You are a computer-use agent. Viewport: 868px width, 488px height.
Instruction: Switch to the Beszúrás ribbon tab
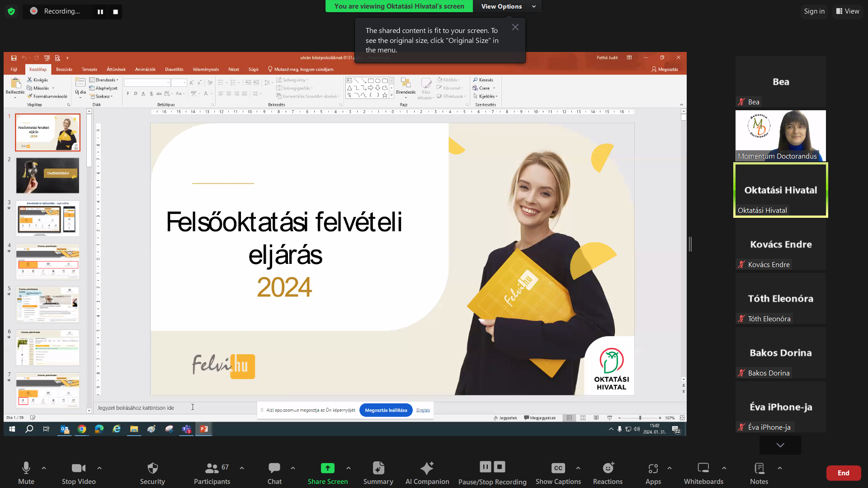click(64, 69)
